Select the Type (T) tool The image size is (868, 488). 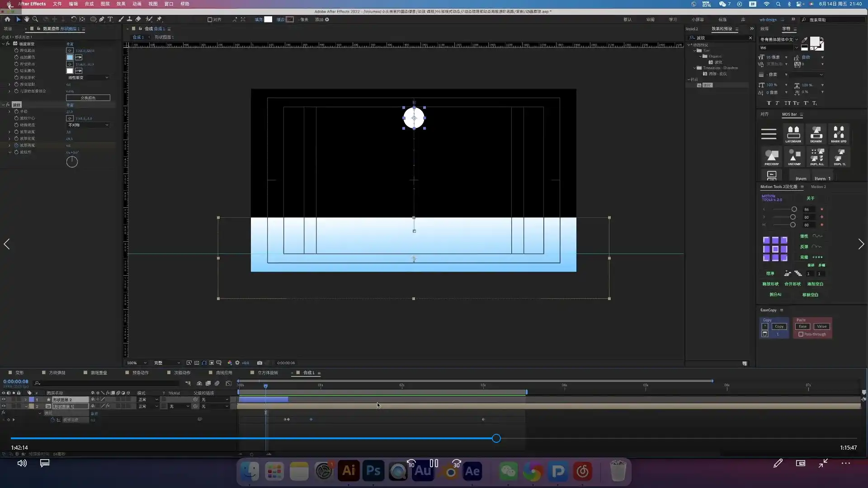pos(110,19)
